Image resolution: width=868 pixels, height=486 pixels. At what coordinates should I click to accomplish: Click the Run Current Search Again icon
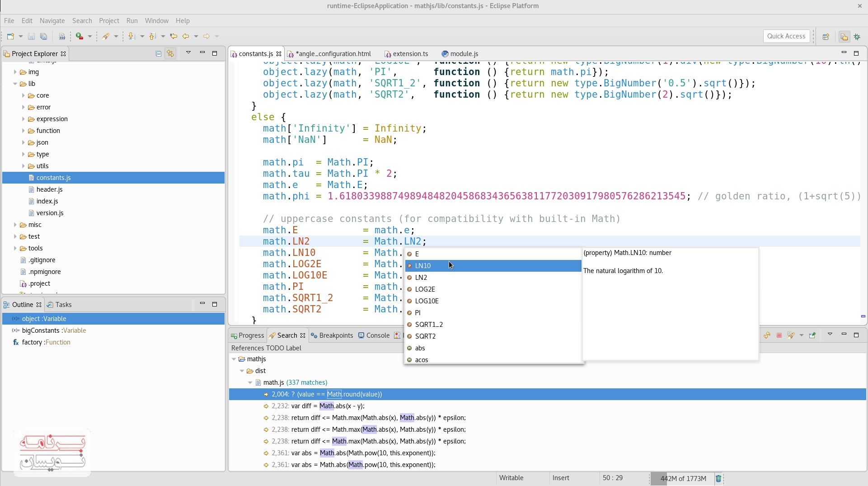coord(767,335)
